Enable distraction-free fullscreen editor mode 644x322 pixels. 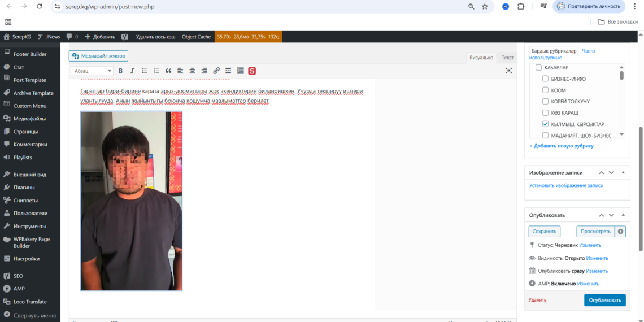point(508,71)
